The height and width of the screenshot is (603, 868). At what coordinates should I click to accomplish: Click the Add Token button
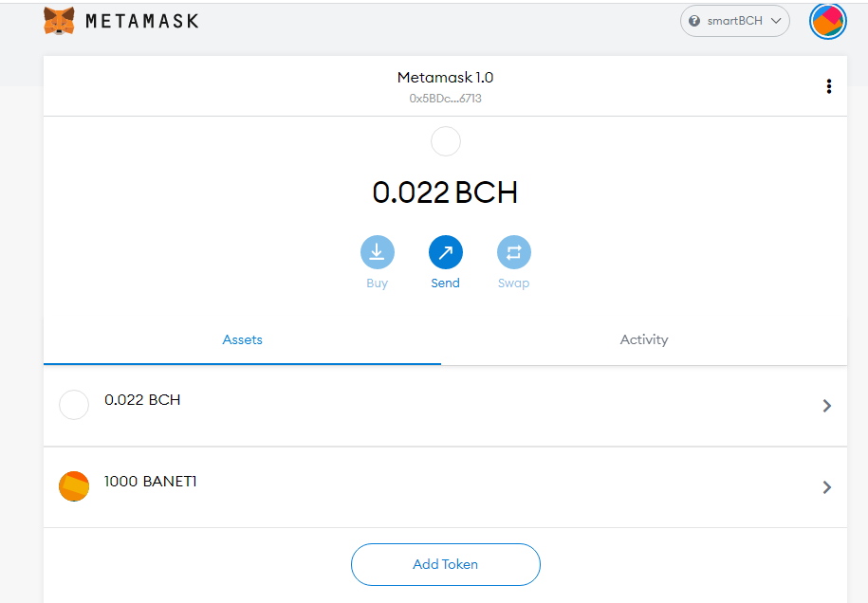pyautogui.click(x=445, y=564)
